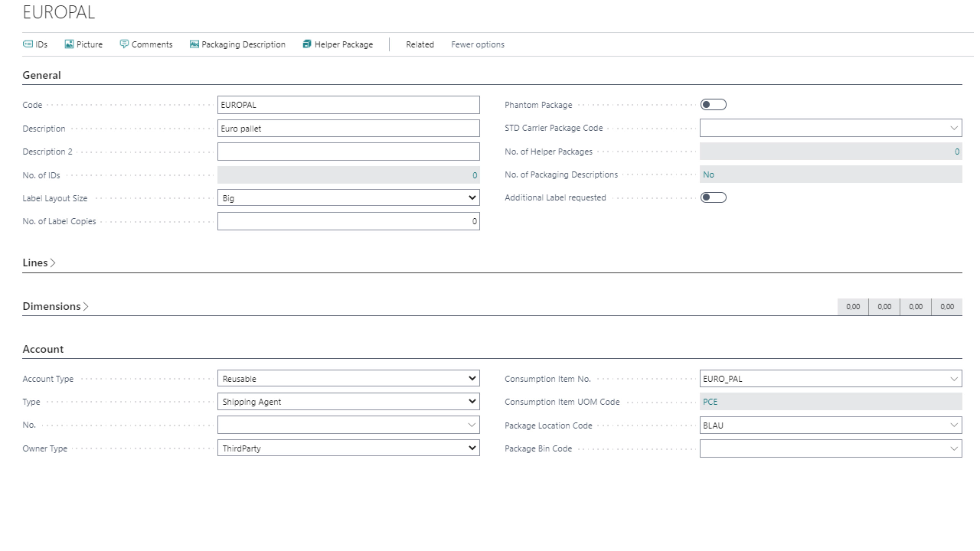Click the Helper Package icon
The height and width of the screenshot is (551, 980).
coord(307,44)
